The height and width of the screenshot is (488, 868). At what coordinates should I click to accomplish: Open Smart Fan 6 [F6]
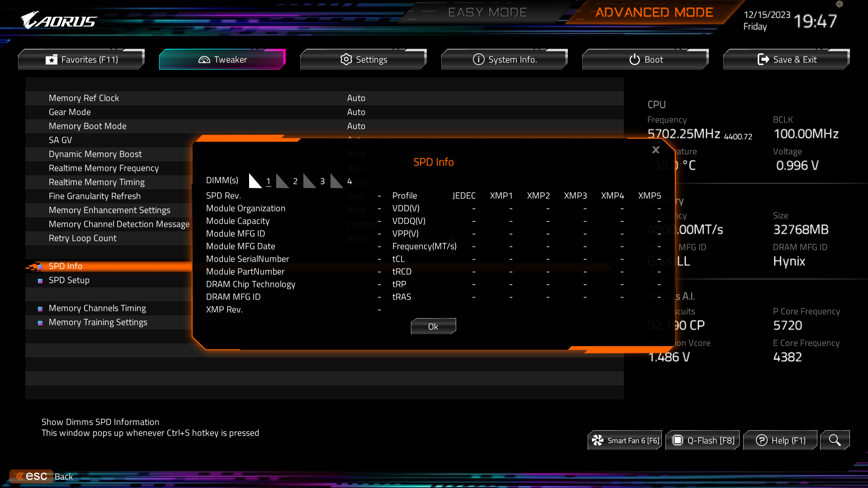point(625,440)
